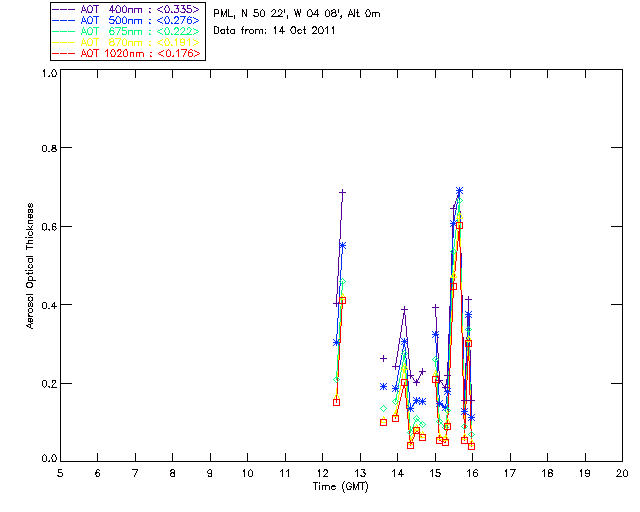Screen dimensions: 640x512
Task: Click the x-axis label 17
Action: pos(510,474)
